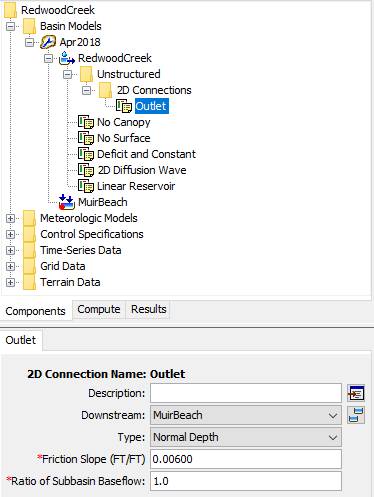Select the Basin Models tree label
This screenshot has height=497, width=374.
(x=71, y=26)
